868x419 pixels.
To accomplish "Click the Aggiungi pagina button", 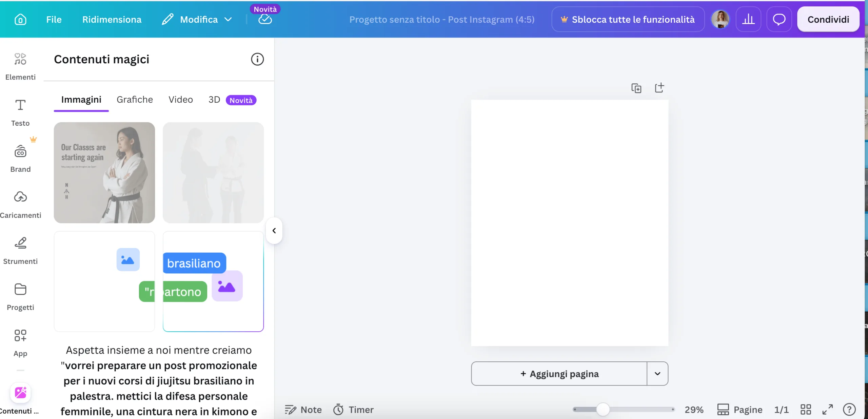I will (x=559, y=374).
